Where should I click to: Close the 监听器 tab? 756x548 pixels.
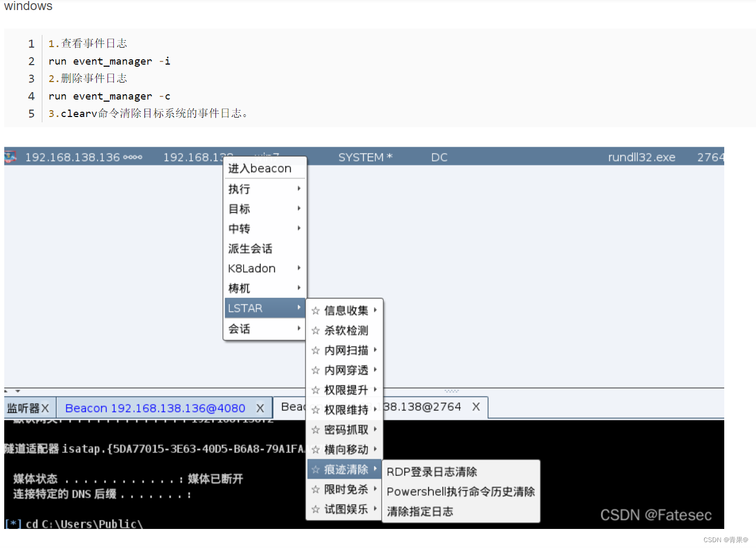tap(45, 408)
